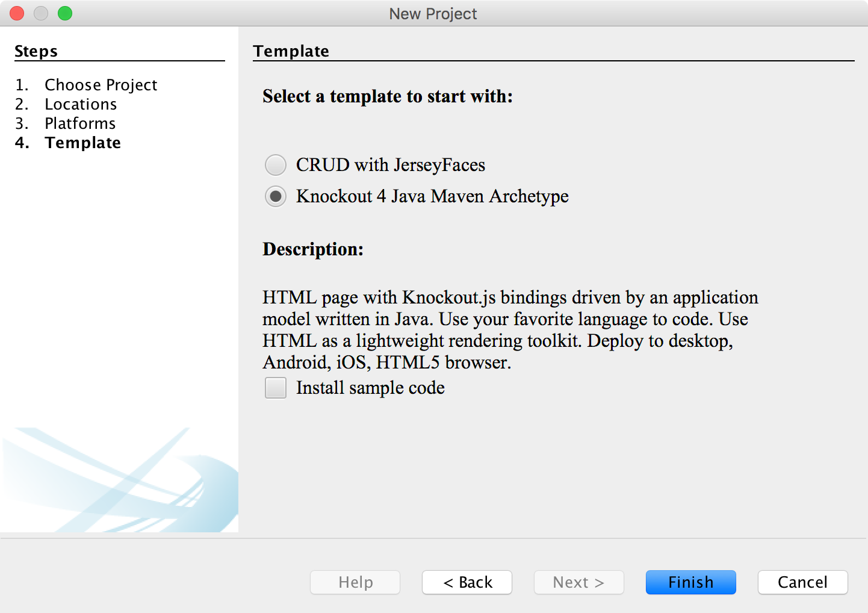The width and height of the screenshot is (868, 613).
Task: Click the blue wave graphic in Steps panel
Action: coord(120,482)
